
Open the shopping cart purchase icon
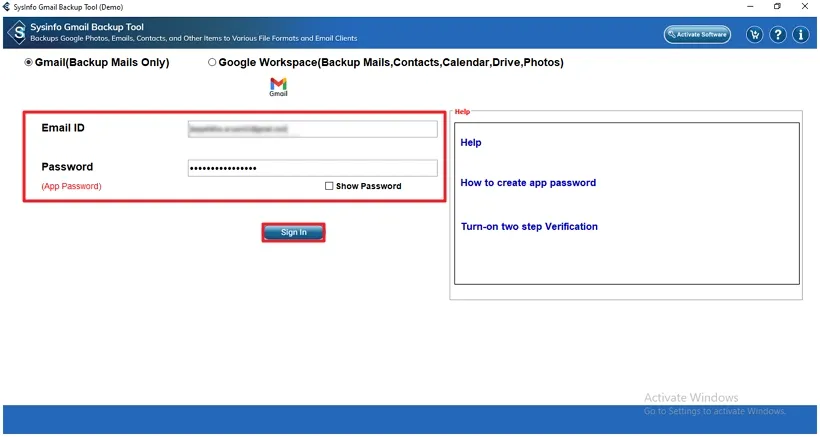pyautogui.click(x=754, y=35)
